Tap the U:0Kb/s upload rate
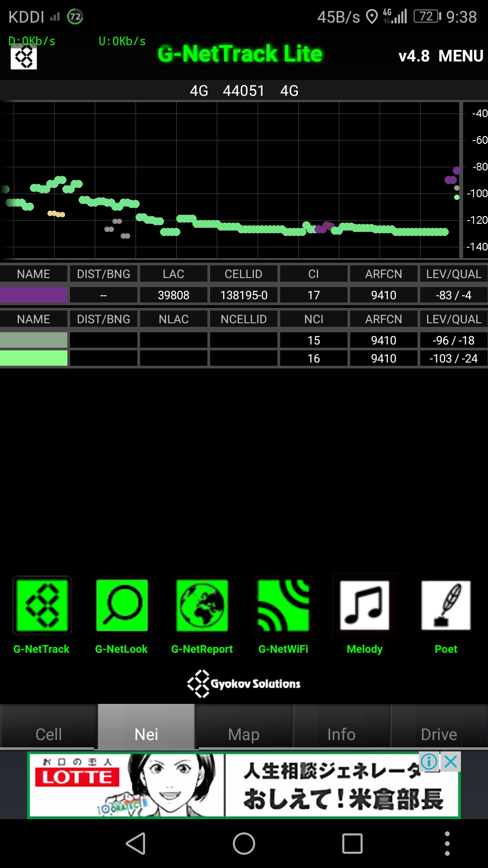Screen dimensions: 488x868 pyautogui.click(x=122, y=41)
